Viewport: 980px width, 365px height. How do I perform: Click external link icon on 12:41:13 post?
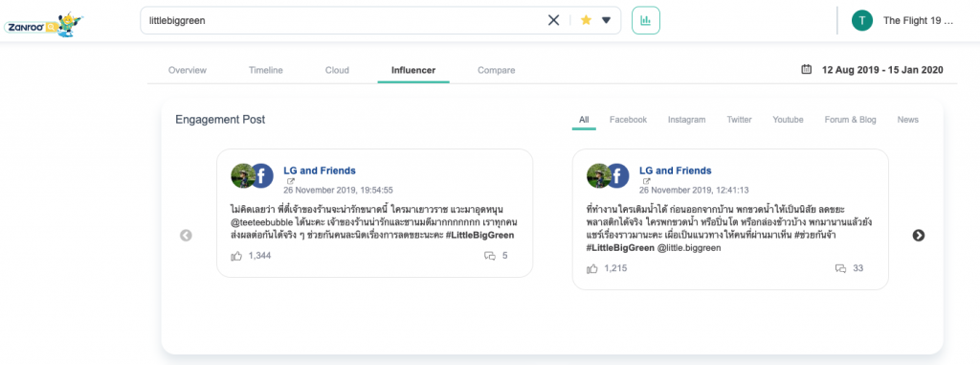coord(646,182)
